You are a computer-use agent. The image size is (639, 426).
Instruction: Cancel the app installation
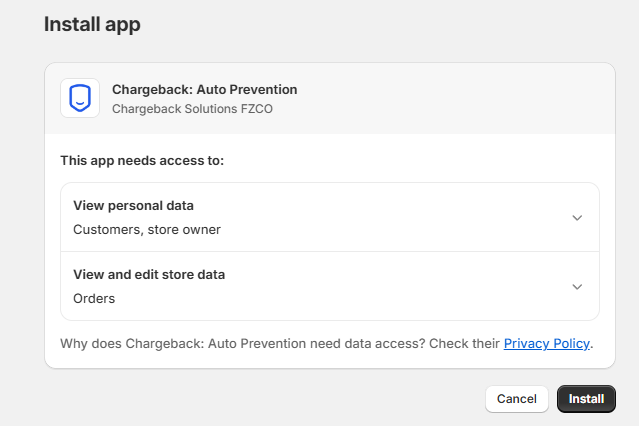pyautogui.click(x=517, y=399)
